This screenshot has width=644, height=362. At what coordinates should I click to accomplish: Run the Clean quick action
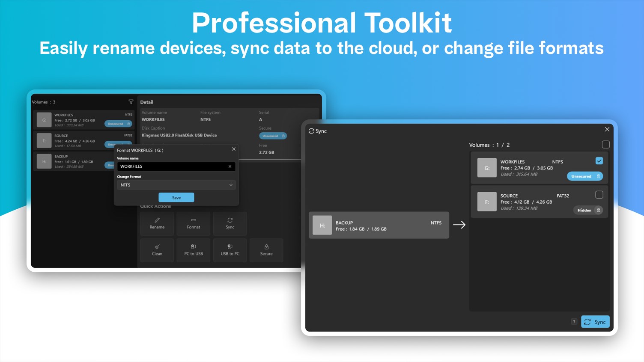(x=157, y=250)
